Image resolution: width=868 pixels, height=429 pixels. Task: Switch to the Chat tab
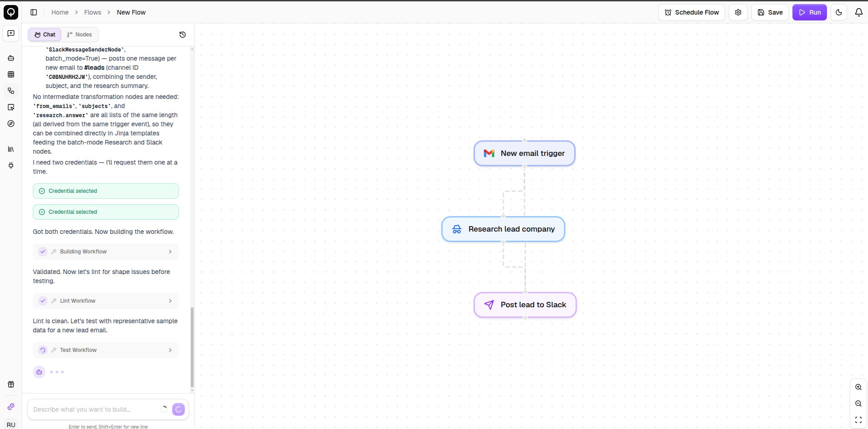[45, 35]
